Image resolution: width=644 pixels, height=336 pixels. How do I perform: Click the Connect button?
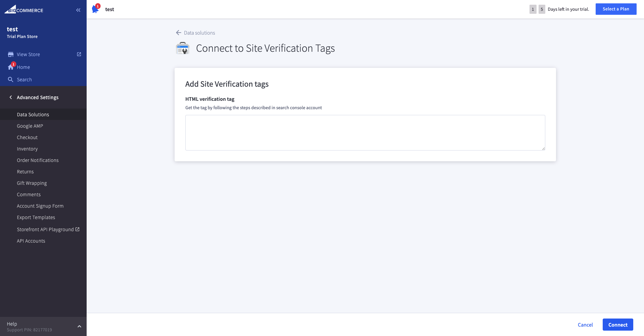618,325
